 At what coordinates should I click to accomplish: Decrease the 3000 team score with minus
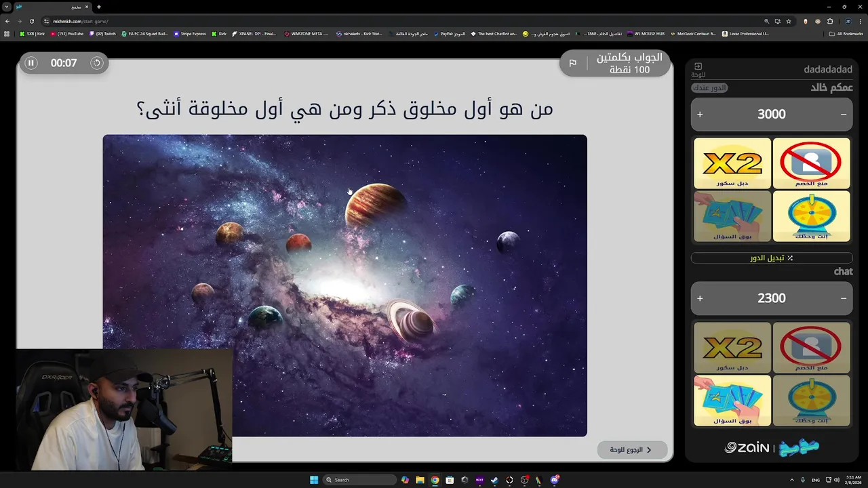(844, 115)
